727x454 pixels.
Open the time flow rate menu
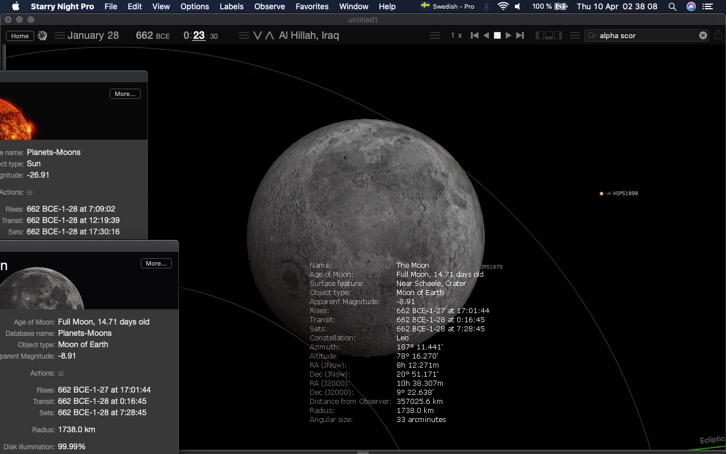(x=434, y=36)
